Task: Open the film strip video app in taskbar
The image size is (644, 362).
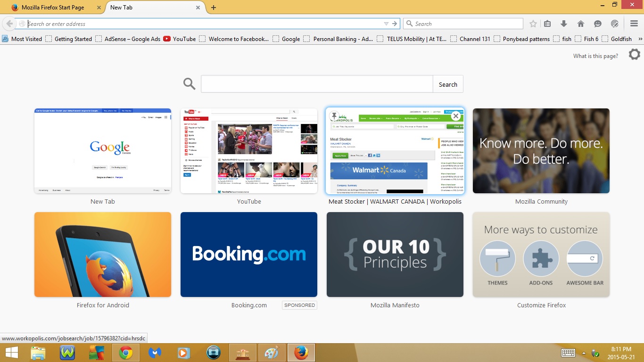Action: click(x=214, y=353)
